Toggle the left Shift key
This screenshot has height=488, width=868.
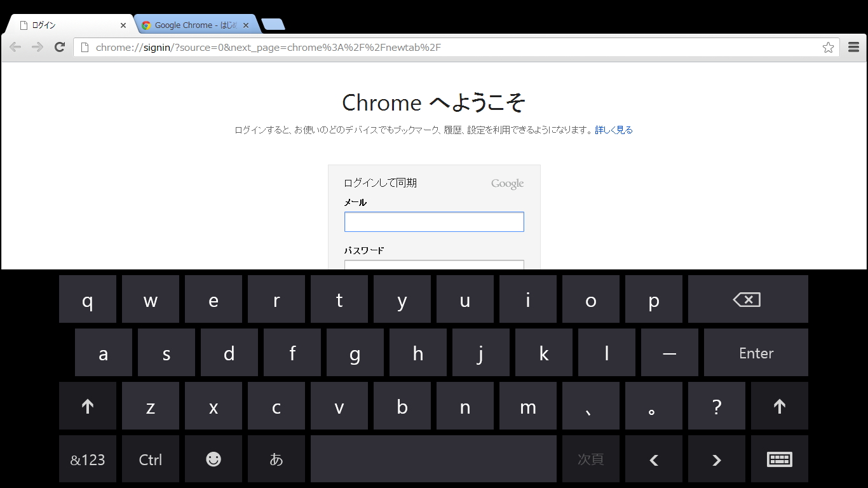pos(88,405)
